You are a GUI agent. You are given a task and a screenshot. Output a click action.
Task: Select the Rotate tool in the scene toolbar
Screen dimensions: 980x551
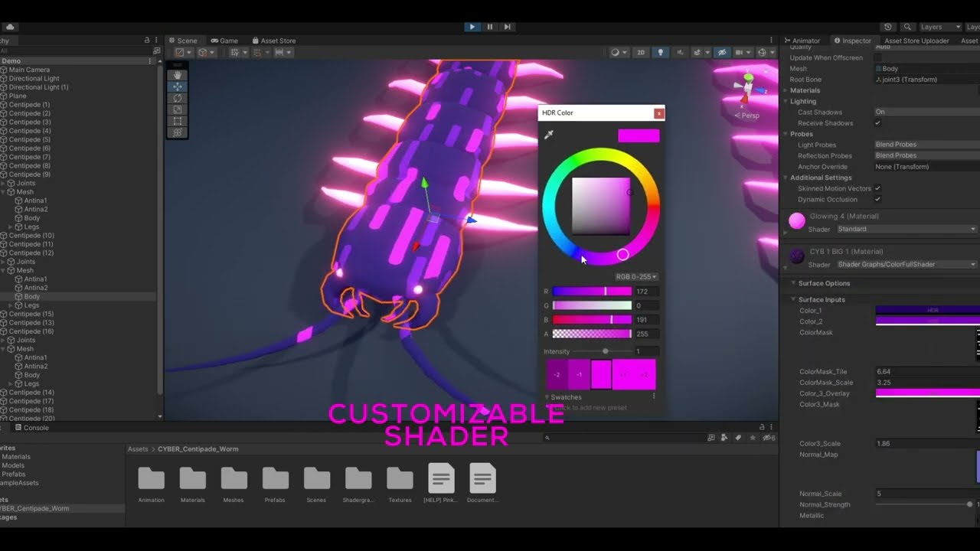[x=178, y=98]
